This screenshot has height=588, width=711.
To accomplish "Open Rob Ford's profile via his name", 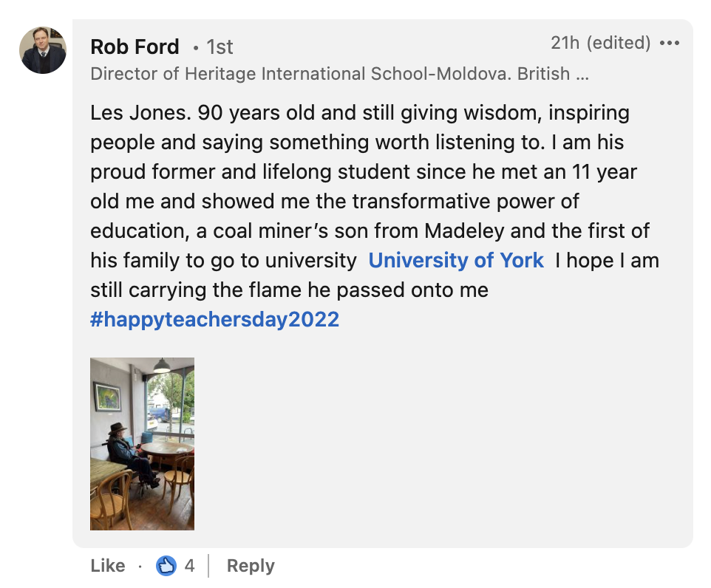I will click(x=135, y=47).
